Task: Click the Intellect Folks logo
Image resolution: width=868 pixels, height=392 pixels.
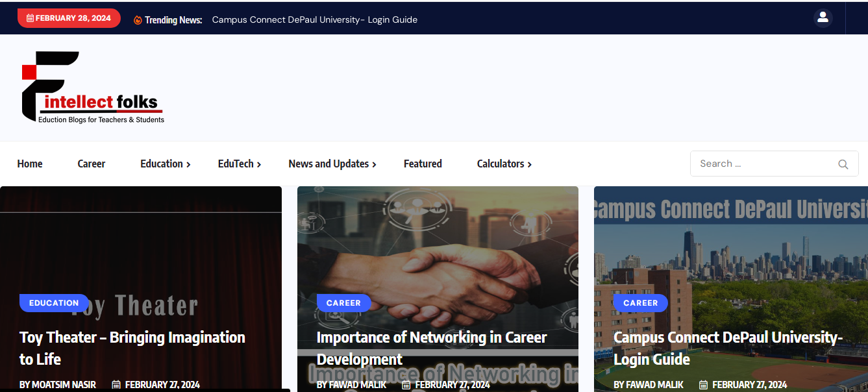Action: tap(93, 87)
